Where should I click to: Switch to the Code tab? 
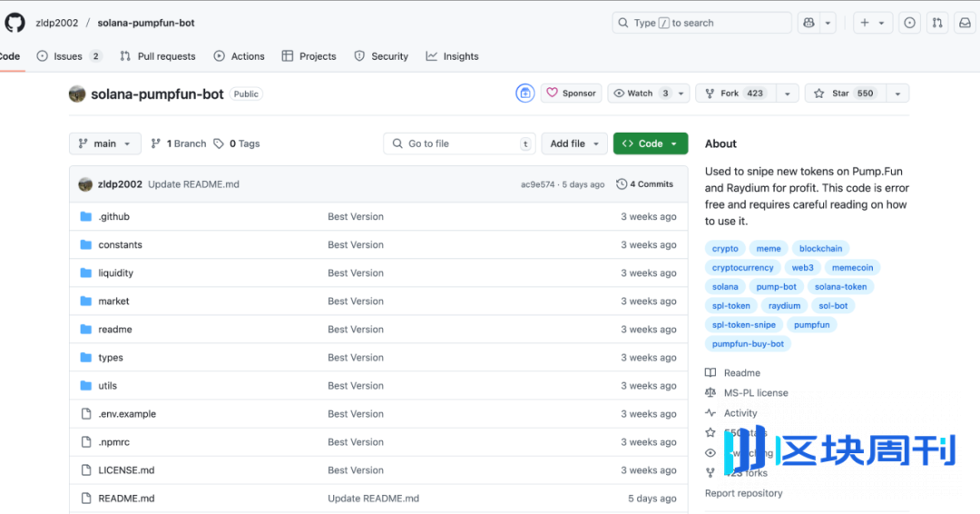[10, 56]
